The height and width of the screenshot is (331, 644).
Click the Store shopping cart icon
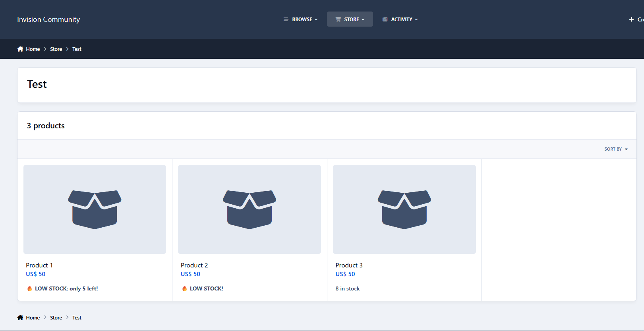point(338,19)
